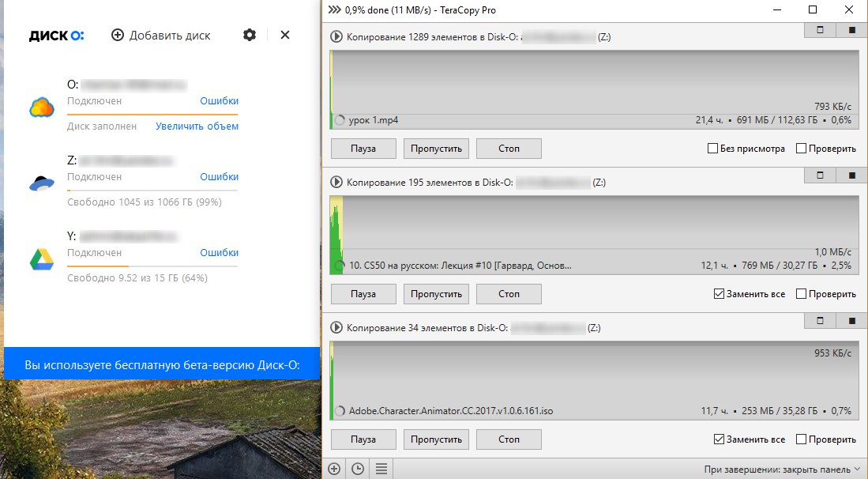Open the TeraCopy history clock icon

tap(358, 469)
